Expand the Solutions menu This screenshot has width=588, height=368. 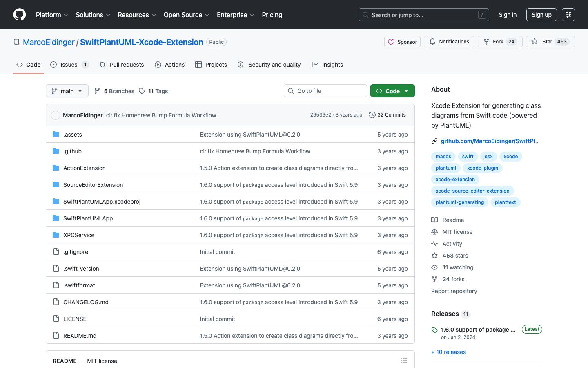(x=93, y=15)
